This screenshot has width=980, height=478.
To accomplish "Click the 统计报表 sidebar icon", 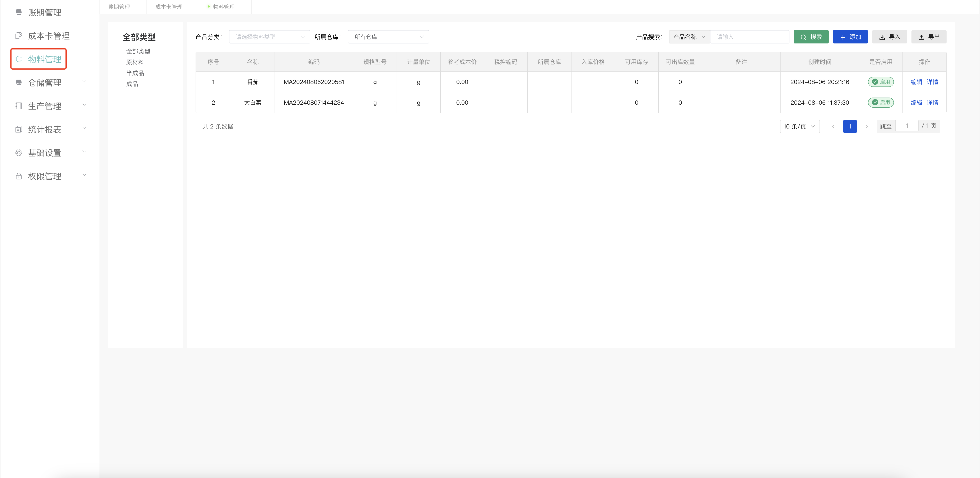I will click(x=19, y=129).
